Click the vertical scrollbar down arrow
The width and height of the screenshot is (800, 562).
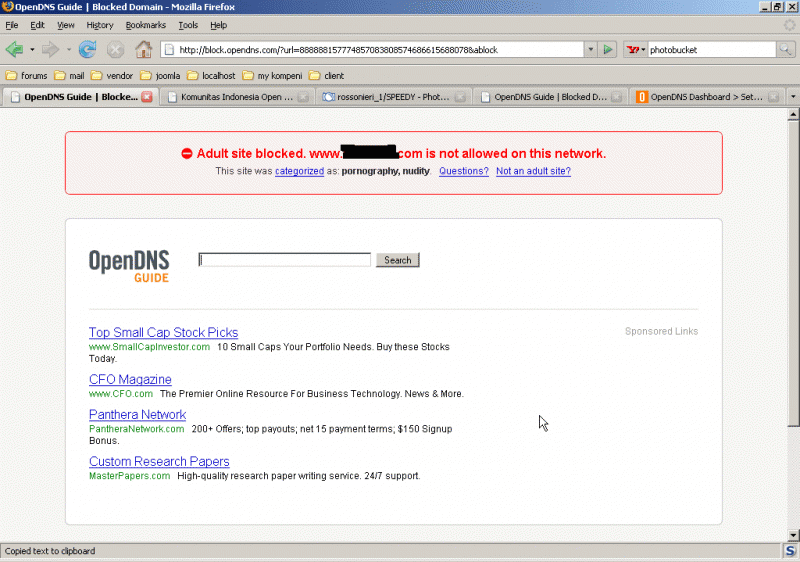point(793,535)
